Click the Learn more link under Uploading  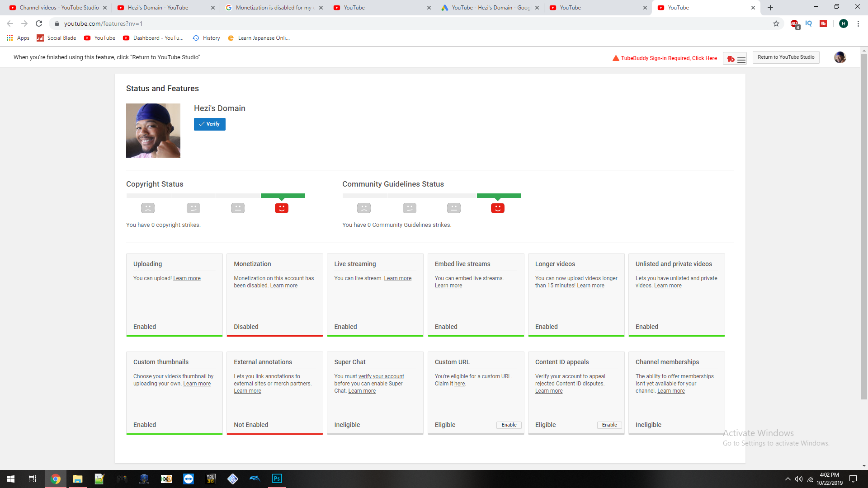[x=187, y=278]
